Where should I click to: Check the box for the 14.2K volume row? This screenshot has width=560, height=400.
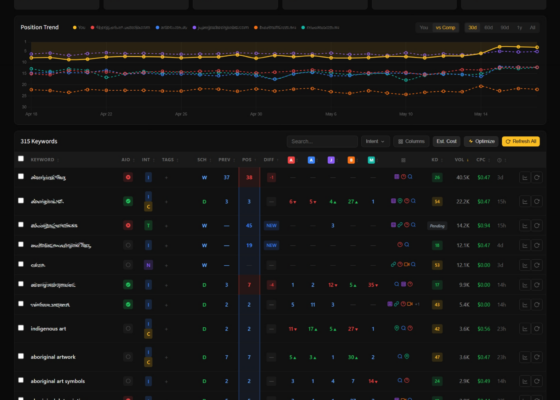(x=21, y=225)
